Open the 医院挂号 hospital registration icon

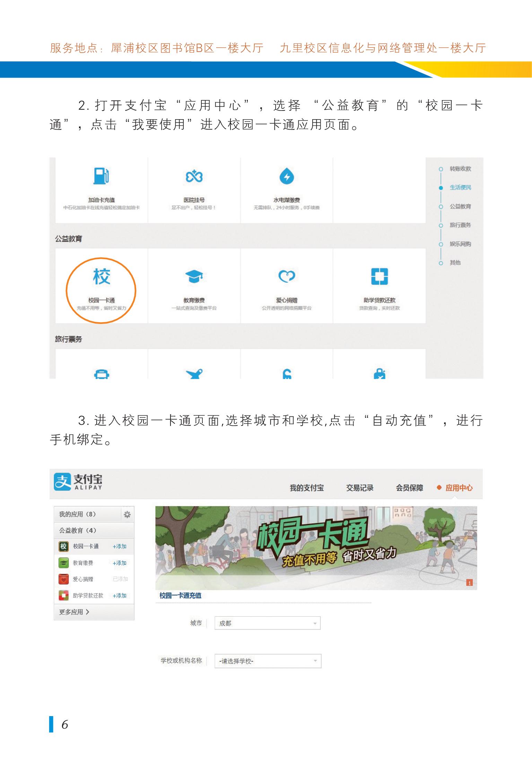(194, 176)
